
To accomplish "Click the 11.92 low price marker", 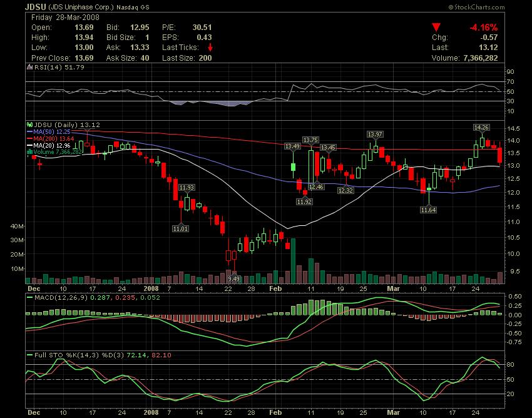I will 304,201.
